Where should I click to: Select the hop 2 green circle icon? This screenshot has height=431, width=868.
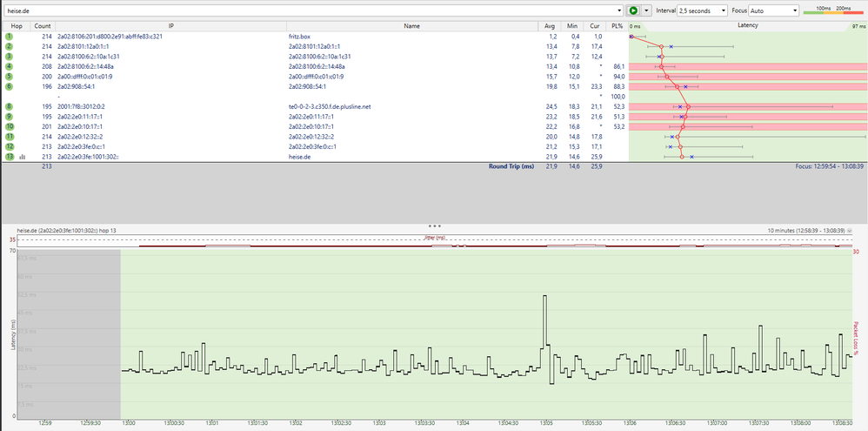(x=10, y=46)
